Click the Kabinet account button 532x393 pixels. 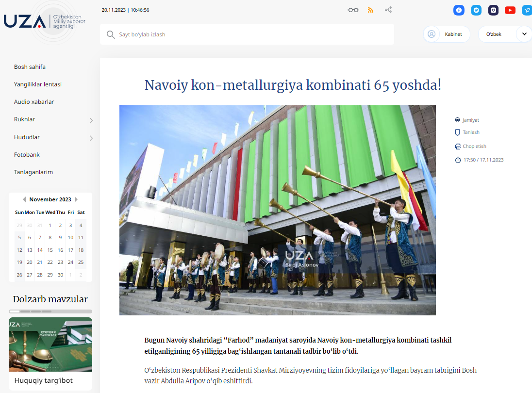tap(447, 34)
